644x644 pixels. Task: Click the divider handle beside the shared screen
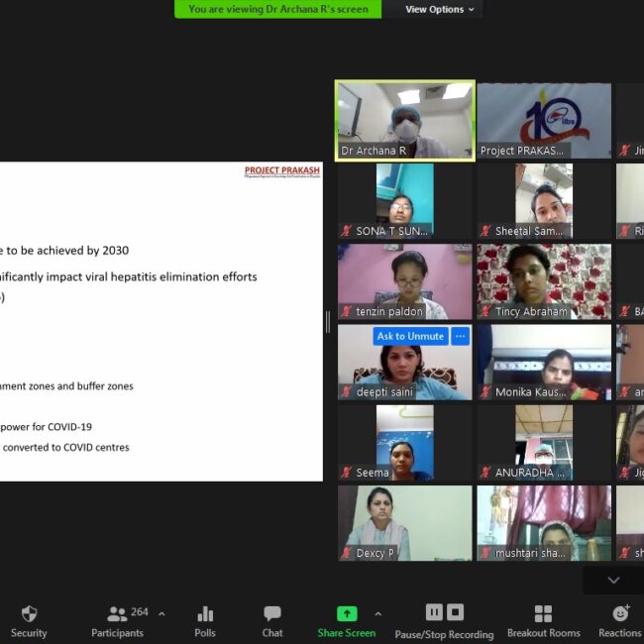(328, 321)
